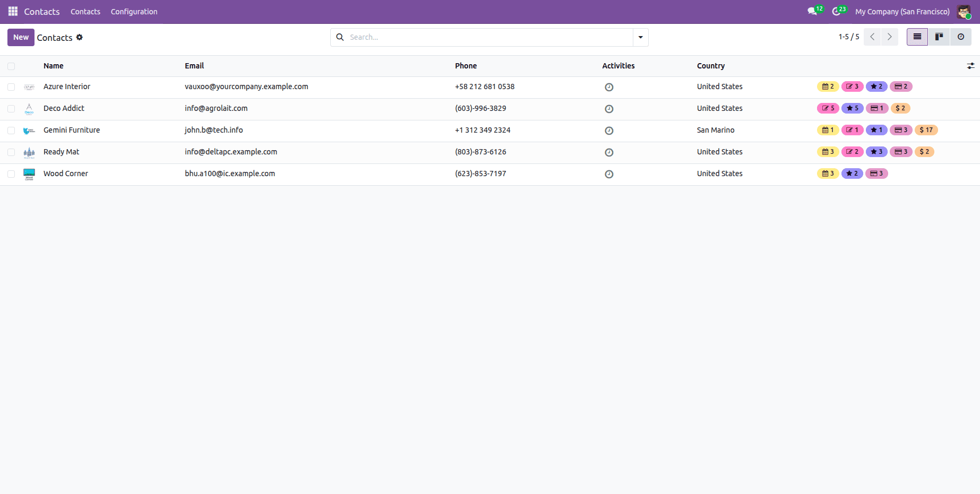Image resolution: width=980 pixels, height=494 pixels.
Task: Schedule an activity for Azure Interior via clock icon
Action: pos(609,86)
